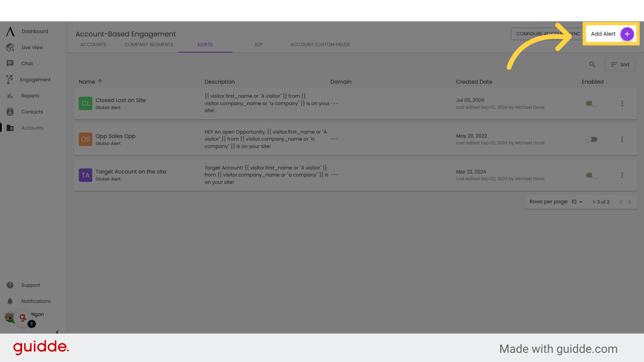Click the Created Date column header
This screenshot has width=644, height=362.
click(x=474, y=82)
